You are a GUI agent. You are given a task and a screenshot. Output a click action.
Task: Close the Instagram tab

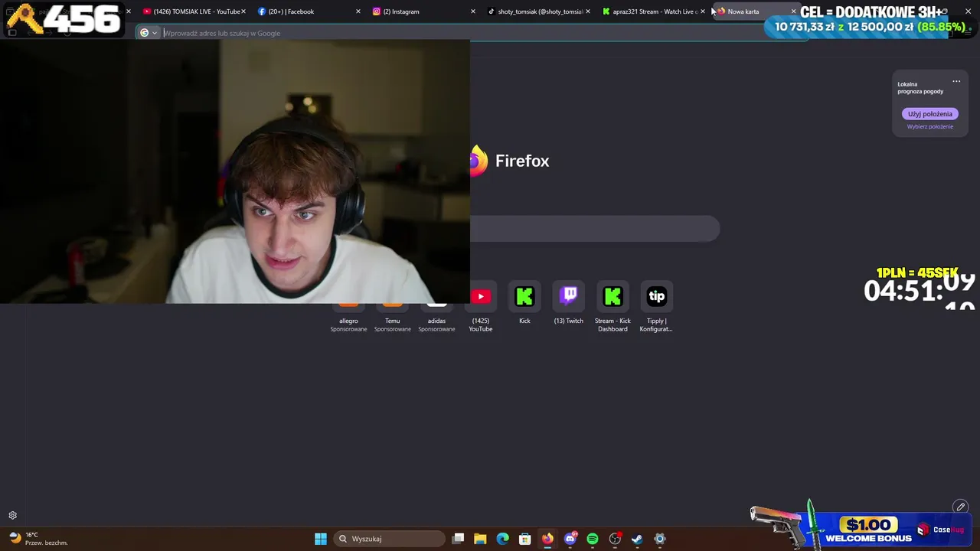[x=473, y=11]
